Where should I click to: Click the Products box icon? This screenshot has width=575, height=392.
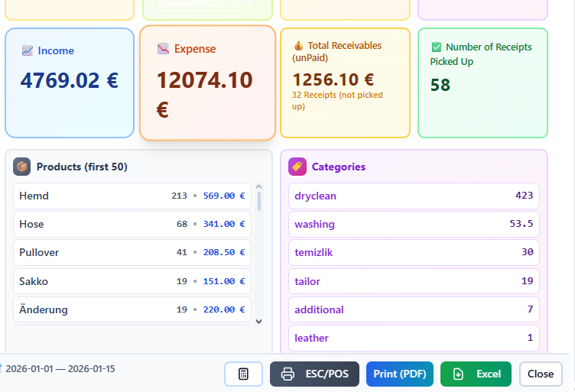tap(22, 167)
